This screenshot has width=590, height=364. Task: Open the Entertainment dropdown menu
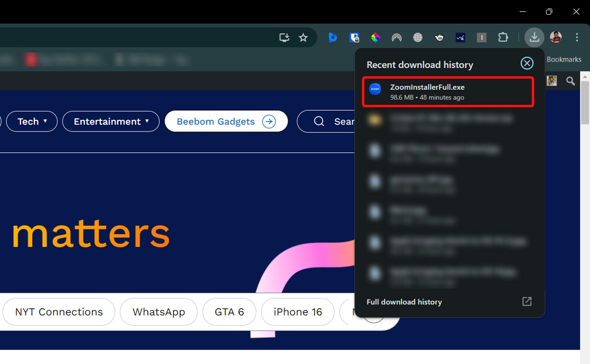pyautogui.click(x=111, y=121)
